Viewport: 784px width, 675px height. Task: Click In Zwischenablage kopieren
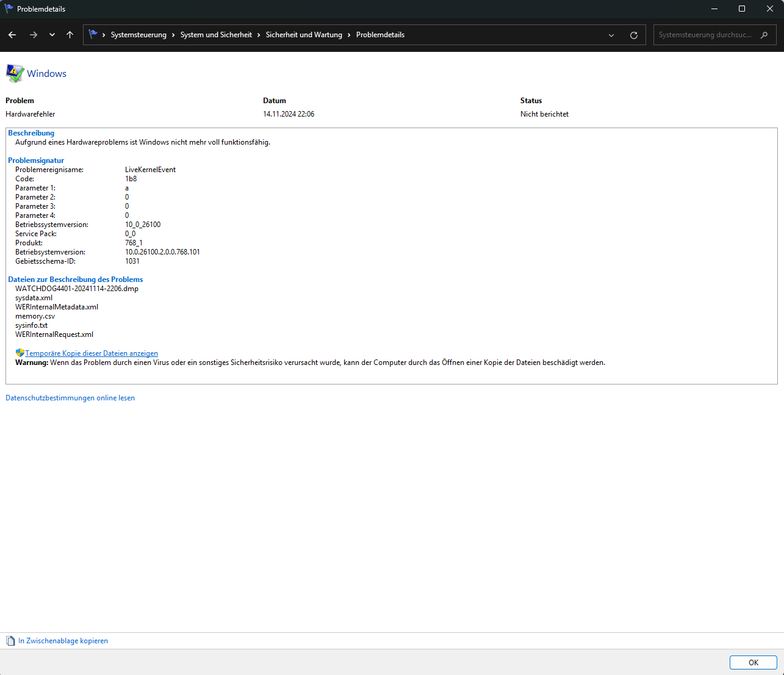[63, 641]
